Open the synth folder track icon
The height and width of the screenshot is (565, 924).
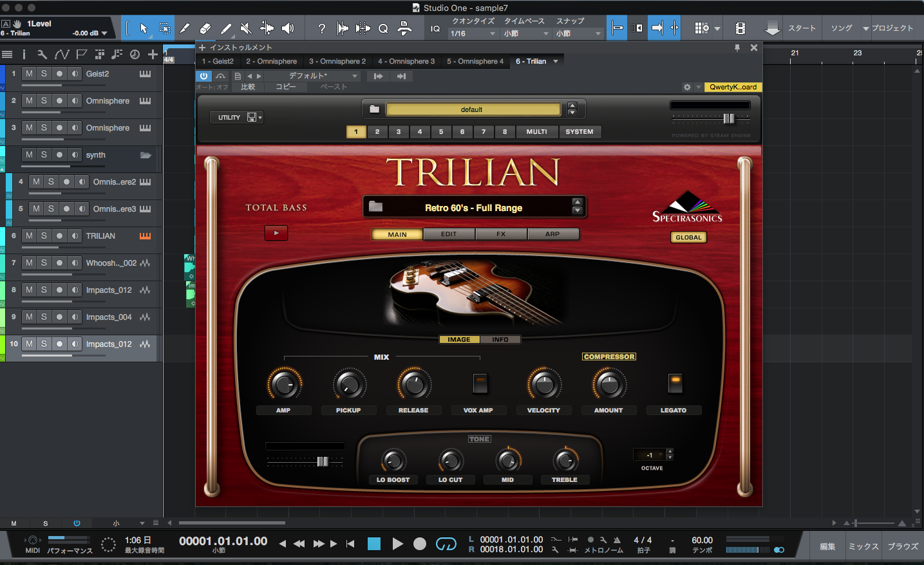point(146,155)
